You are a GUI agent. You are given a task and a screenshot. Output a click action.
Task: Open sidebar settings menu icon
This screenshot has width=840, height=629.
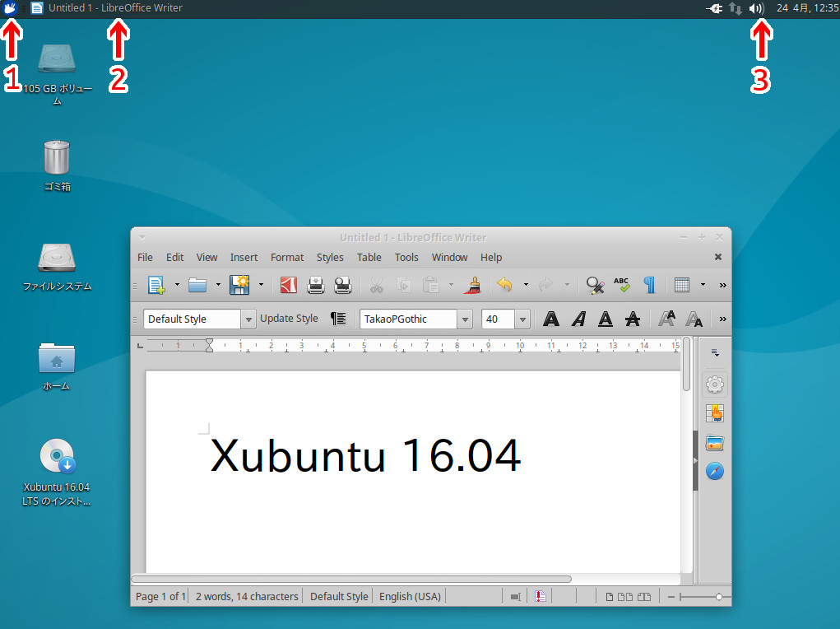tap(715, 353)
